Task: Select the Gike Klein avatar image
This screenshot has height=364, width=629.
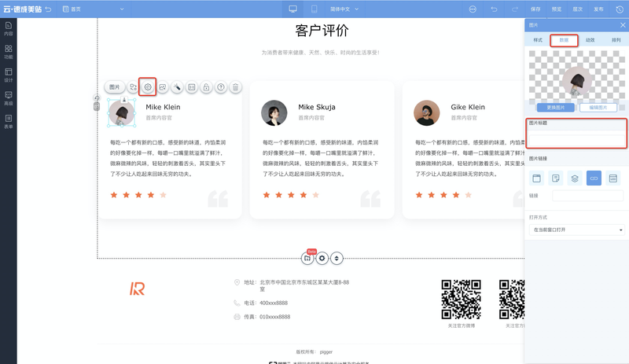Action: [426, 112]
